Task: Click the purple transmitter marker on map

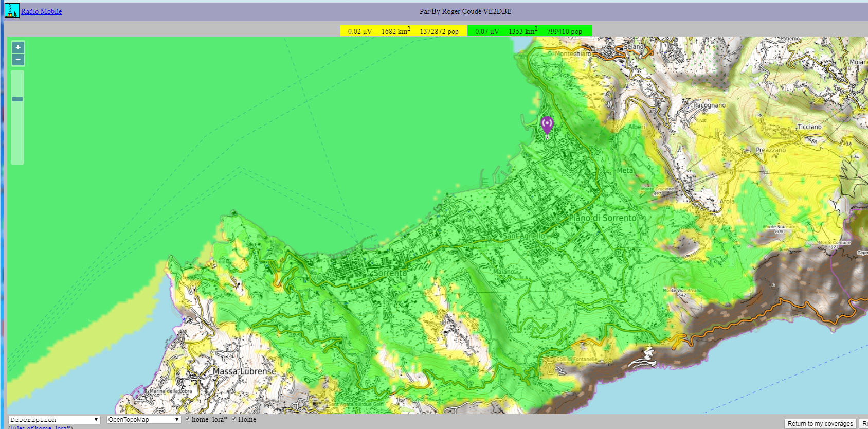Action: pos(547,126)
